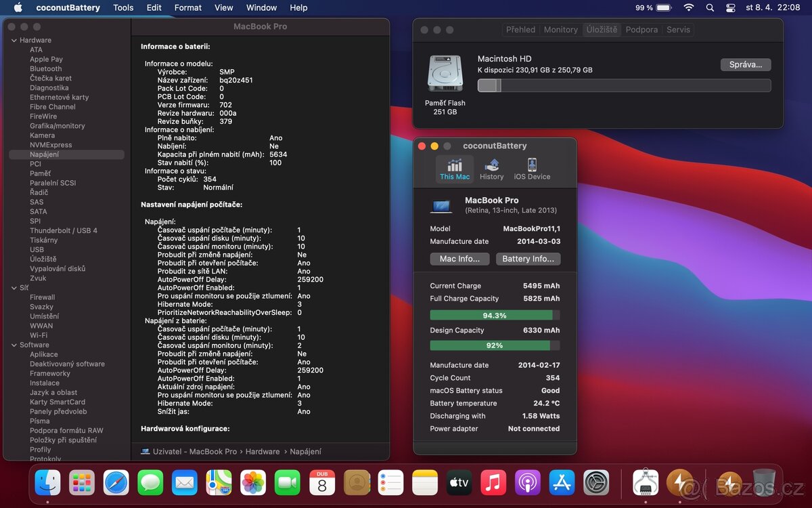Open Battery Info in coconutBattery

(x=528, y=259)
